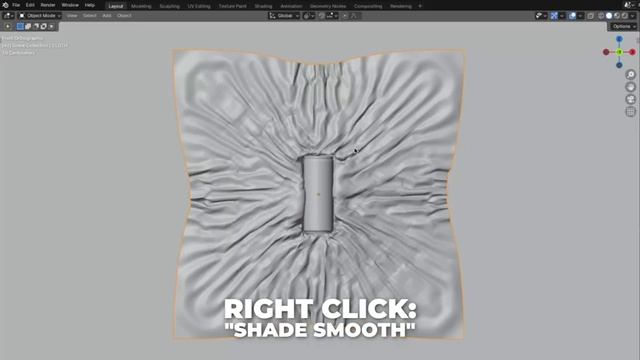Snap view to the positive Z axis

(x=619, y=39)
